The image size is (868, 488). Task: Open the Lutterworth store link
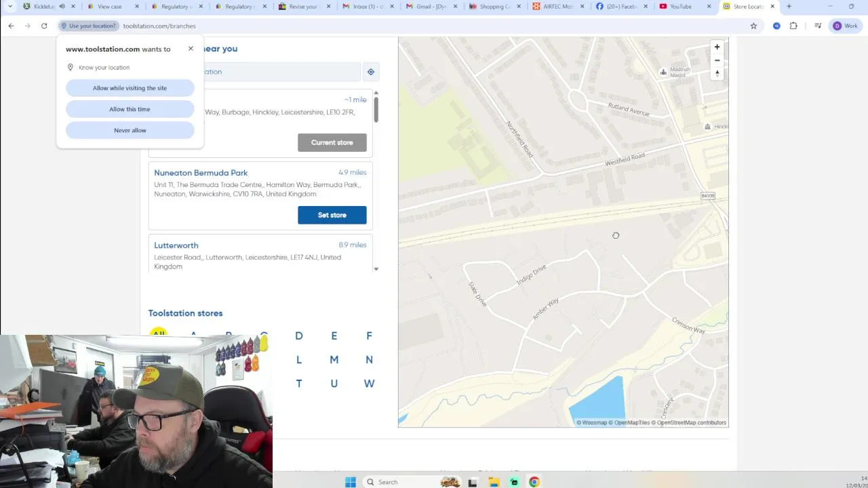[176, 245]
